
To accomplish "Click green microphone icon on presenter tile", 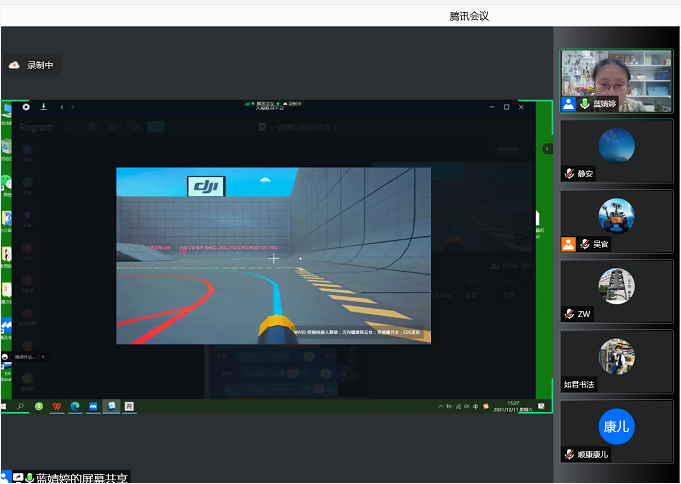I will click(585, 104).
